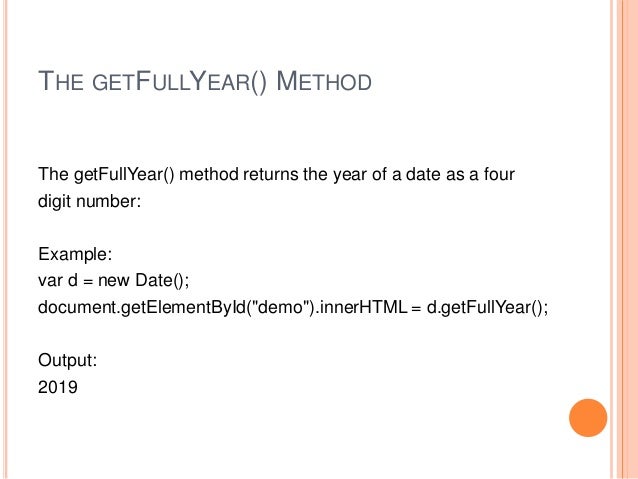Click the word 'getFullYear()' in description
The width and height of the screenshot is (638, 479).
pos(124,174)
